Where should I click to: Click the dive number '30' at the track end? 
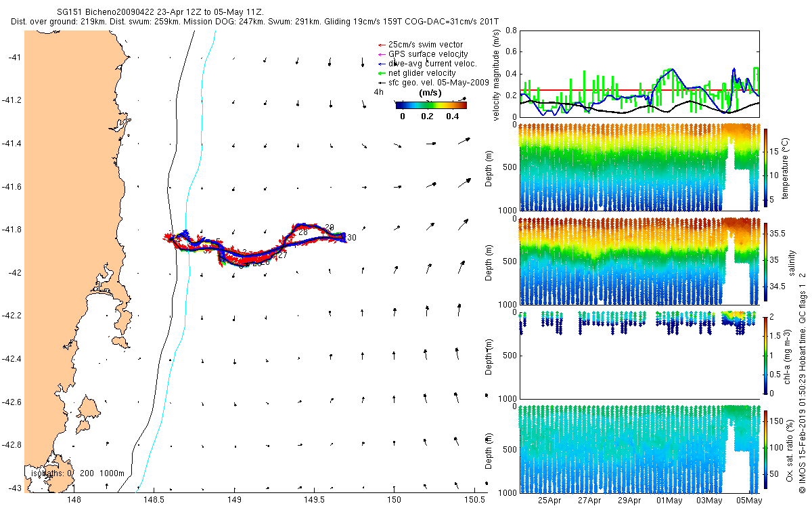click(352, 238)
